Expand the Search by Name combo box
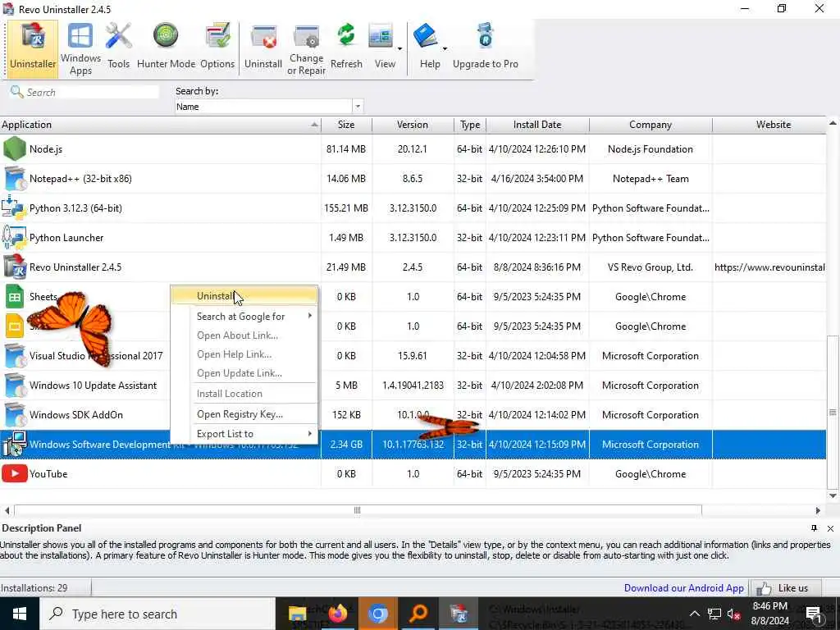840x630 pixels. (x=358, y=106)
